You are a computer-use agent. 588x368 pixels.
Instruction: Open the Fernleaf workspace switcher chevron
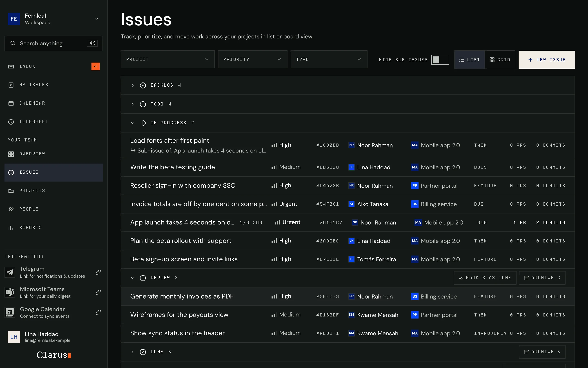click(x=97, y=19)
